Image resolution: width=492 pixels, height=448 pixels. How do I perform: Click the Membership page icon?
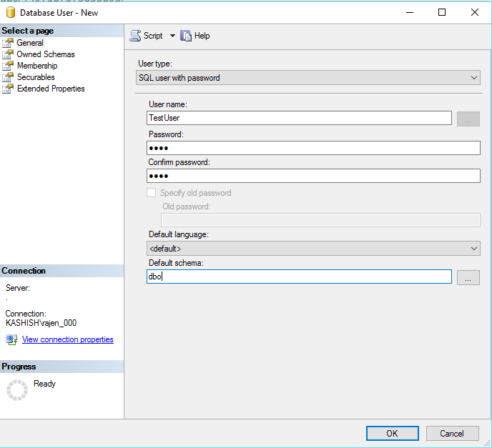tap(8, 66)
